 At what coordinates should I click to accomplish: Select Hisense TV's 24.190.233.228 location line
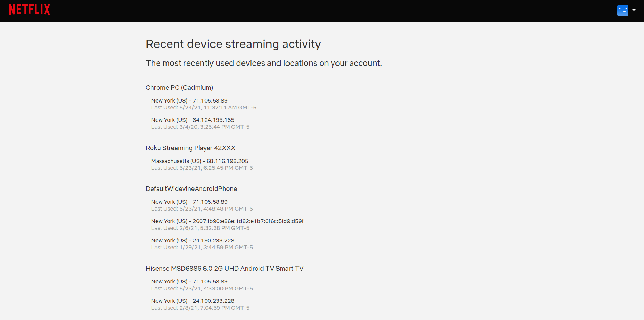193,301
